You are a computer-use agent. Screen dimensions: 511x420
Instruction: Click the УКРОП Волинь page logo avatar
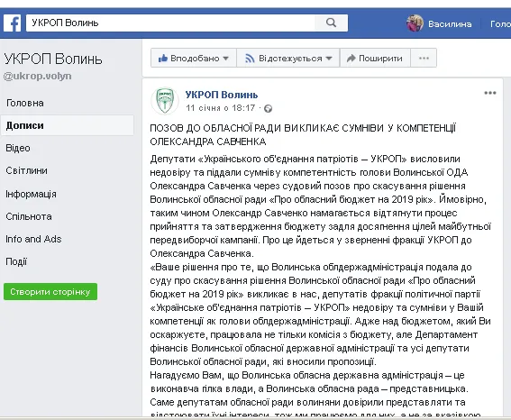pos(165,101)
